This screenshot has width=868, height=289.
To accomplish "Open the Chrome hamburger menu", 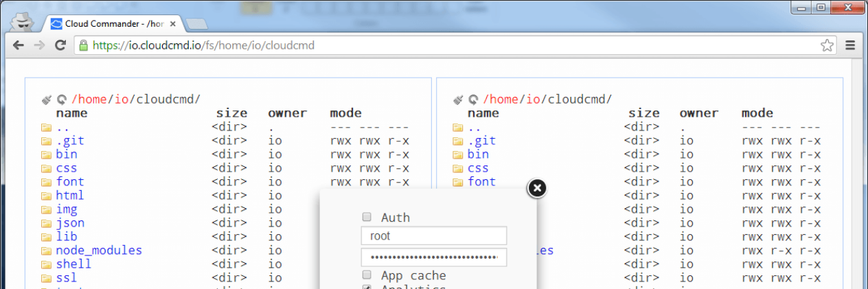I will pyautogui.click(x=850, y=45).
